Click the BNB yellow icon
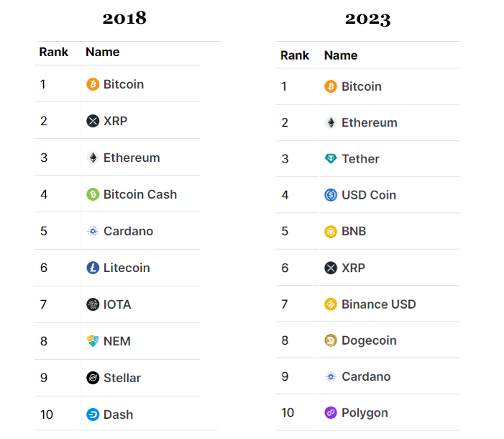The image size is (504, 439). tap(331, 232)
